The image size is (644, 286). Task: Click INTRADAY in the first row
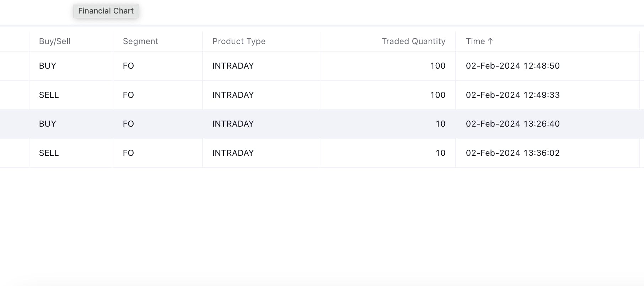pyautogui.click(x=233, y=66)
